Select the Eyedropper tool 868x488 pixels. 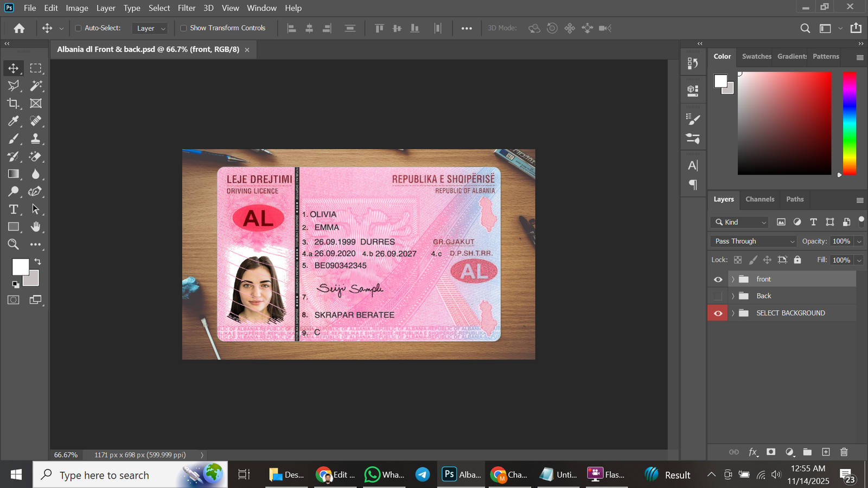point(13,121)
